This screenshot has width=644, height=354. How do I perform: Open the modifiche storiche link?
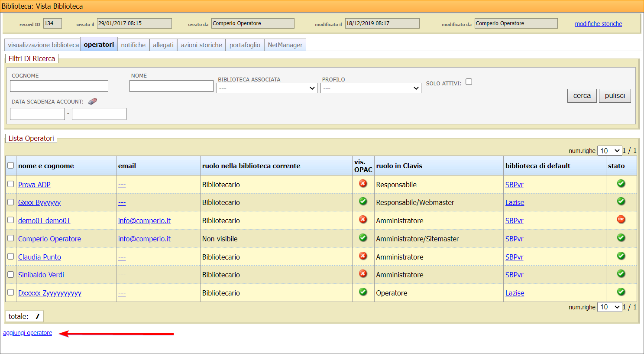(598, 24)
